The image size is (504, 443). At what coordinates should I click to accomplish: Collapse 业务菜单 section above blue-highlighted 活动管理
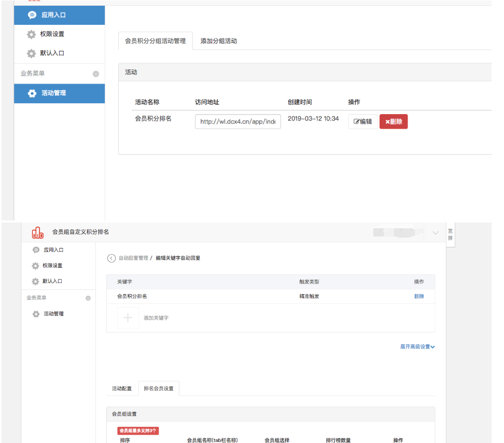point(96,74)
